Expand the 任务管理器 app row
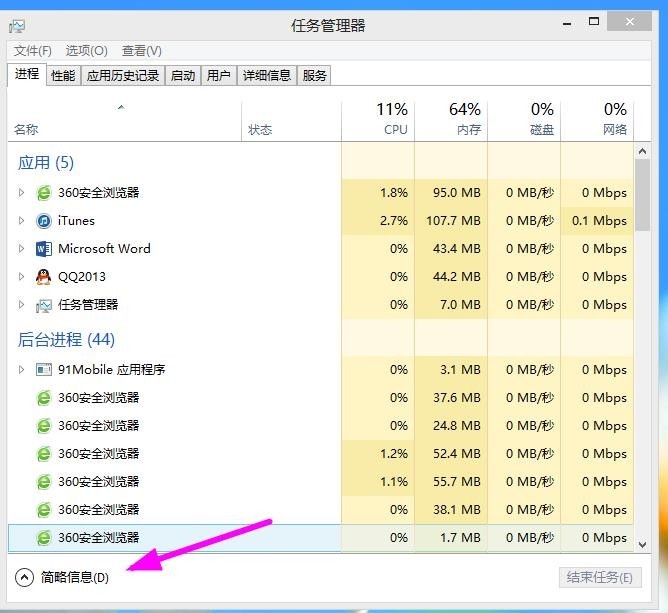The image size is (668, 613). 21,305
